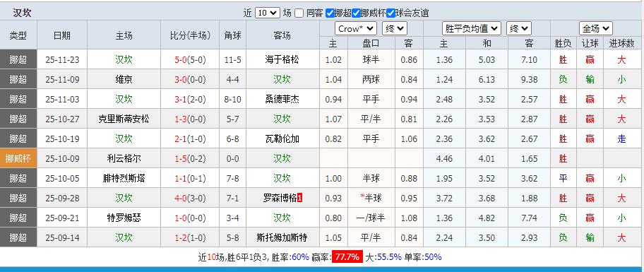The width and height of the screenshot is (644, 272).
Task: Click the 球半 handicap in the first row
Action: pyautogui.click(x=371, y=59)
